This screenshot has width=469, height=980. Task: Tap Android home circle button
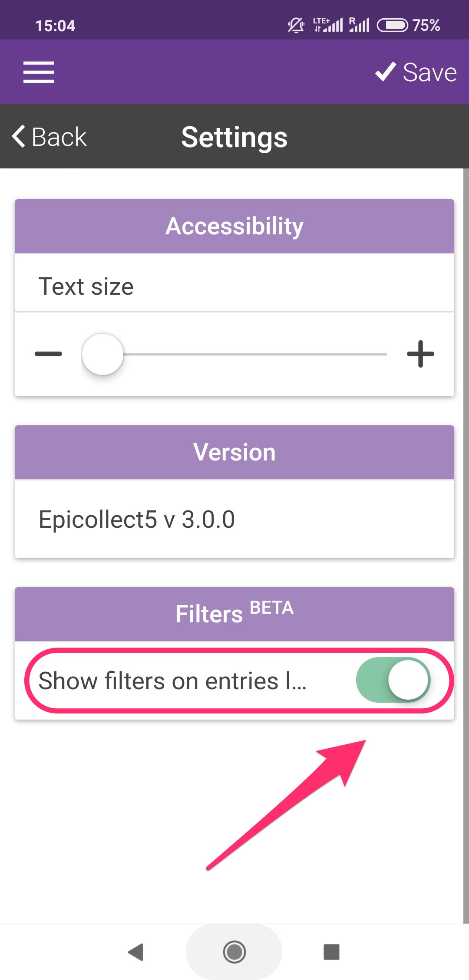[x=234, y=952]
